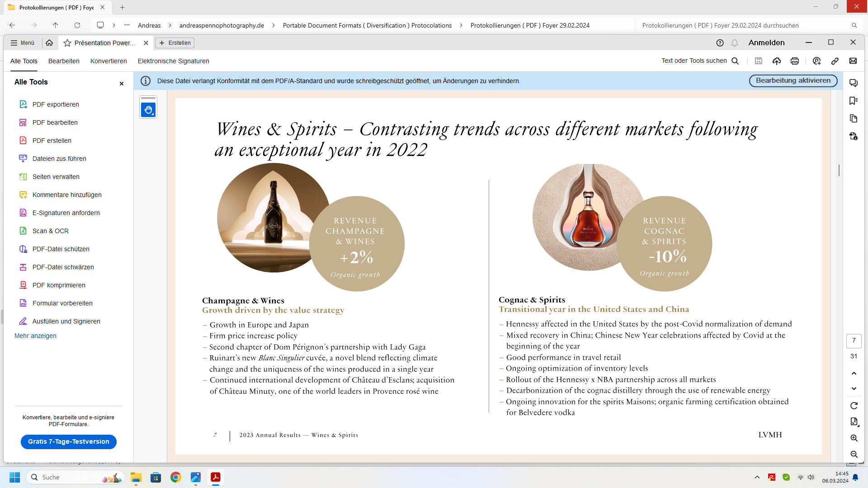This screenshot has width=868, height=488.
Task: Select Ausfüllen und Signieren tool
Action: point(66,321)
